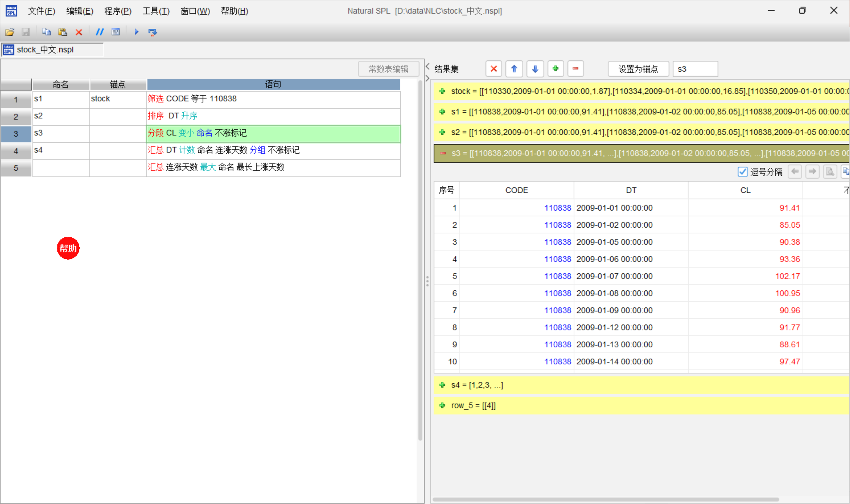Select the statement 汇总 连涨天数 最大
The image size is (850, 504).
[273, 167]
